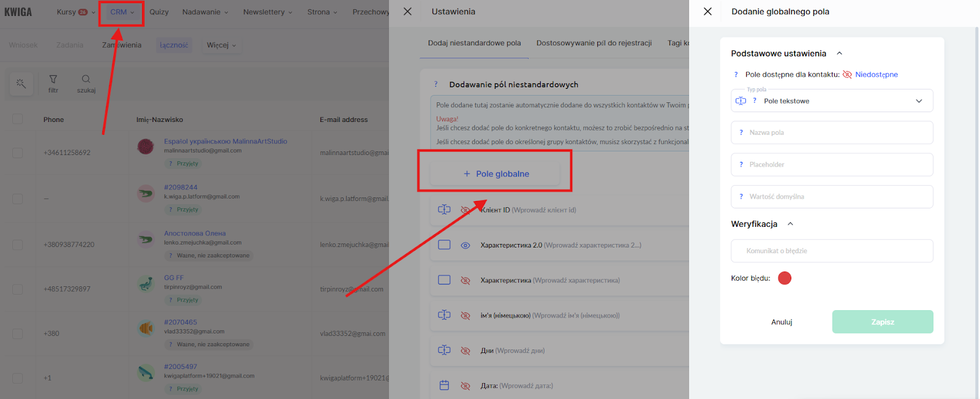Screen dimensions: 980x399
Task: Click Anuluj to cancel adding field
Action: (782, 322)
